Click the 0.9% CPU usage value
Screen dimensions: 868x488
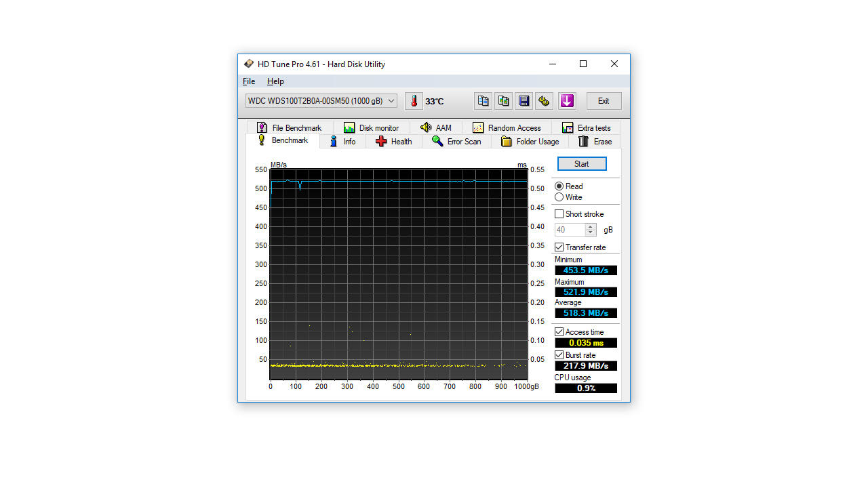click(x=586, y=388)
